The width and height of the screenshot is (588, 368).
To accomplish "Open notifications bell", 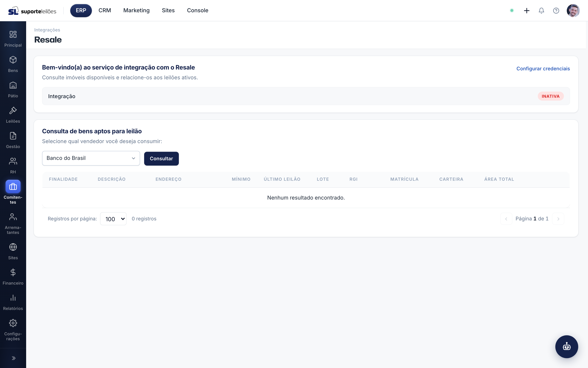I will coord(541,10).
